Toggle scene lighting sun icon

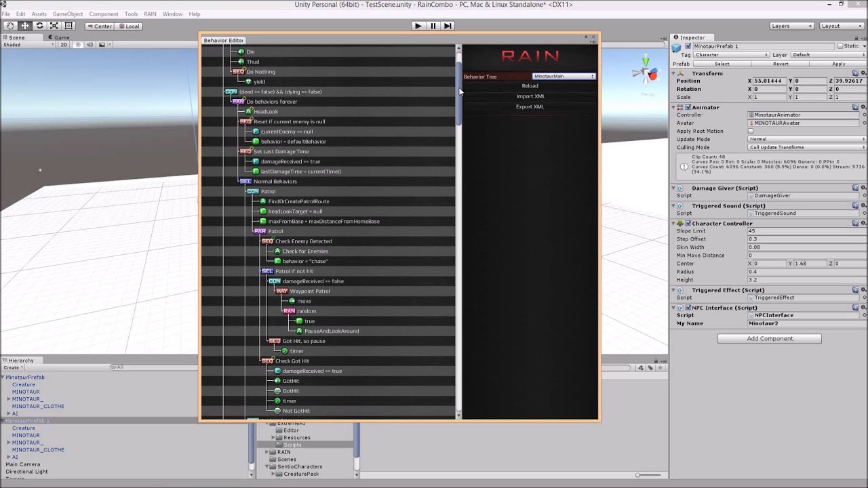(x=79, y=45)
